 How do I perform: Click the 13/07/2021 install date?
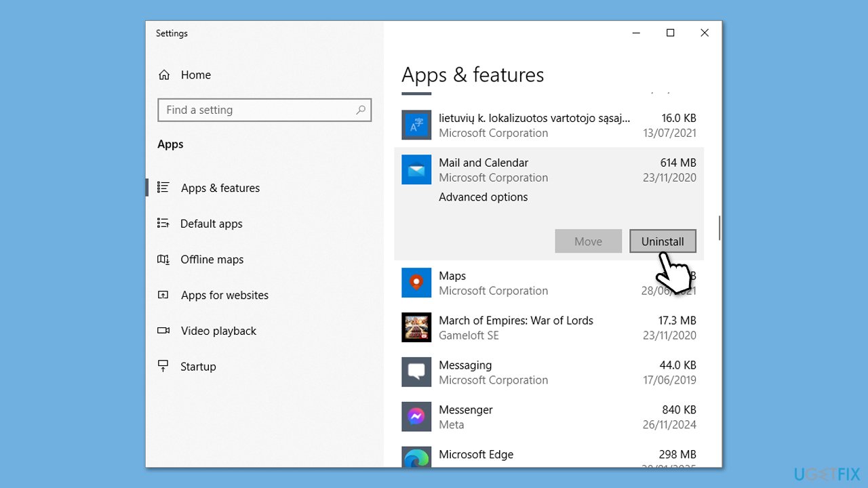pyautogui.click(x=669, y=133)
